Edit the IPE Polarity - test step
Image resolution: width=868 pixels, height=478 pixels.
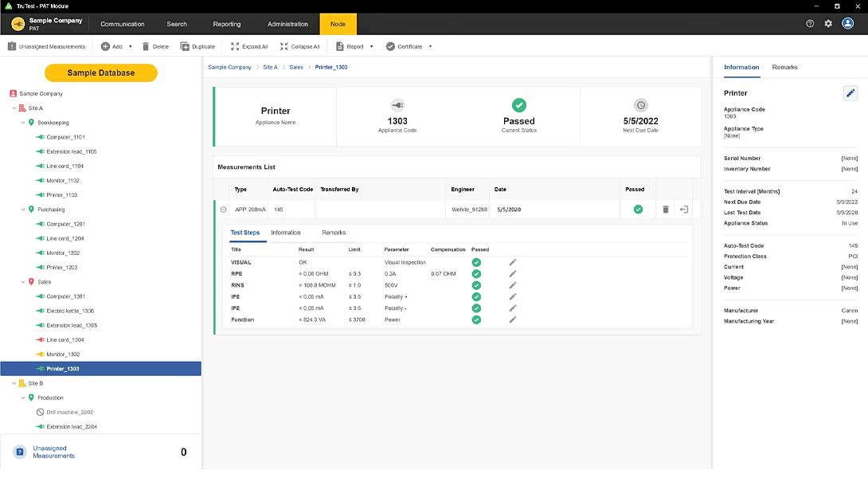(513, 308)
